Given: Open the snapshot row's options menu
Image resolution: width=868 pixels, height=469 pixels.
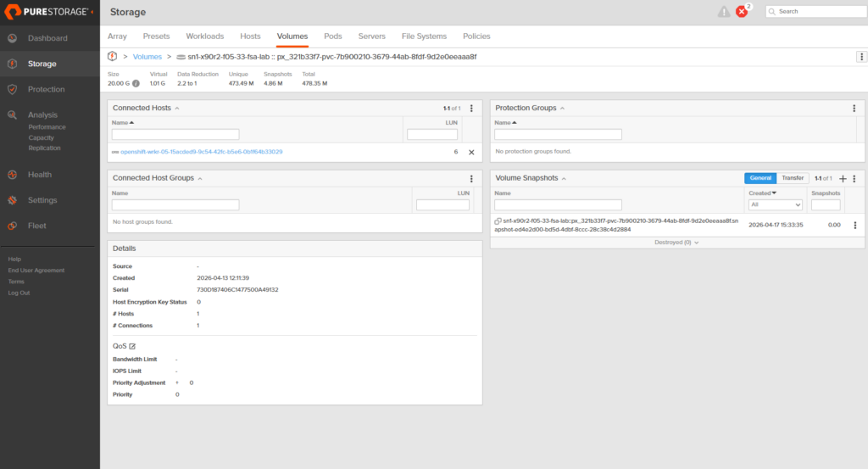Looking at the screenshot, I should [854, 225].
